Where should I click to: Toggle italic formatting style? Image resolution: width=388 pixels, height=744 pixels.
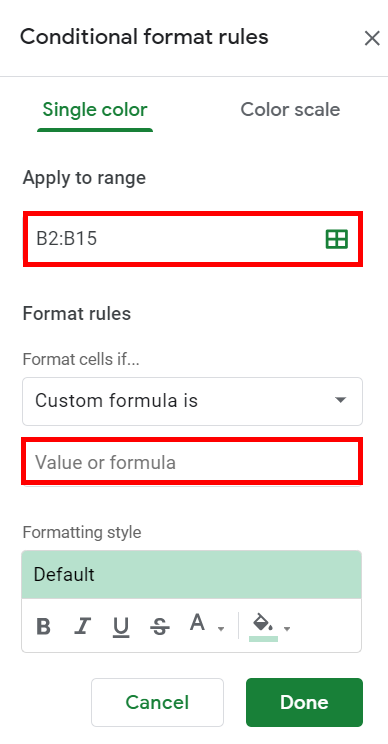pos(83,627)
